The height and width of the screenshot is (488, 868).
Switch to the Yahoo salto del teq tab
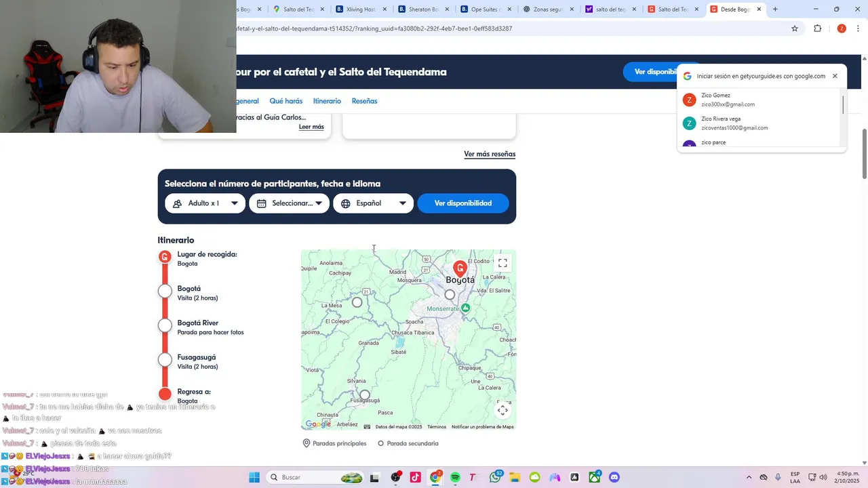coord(611,9)
